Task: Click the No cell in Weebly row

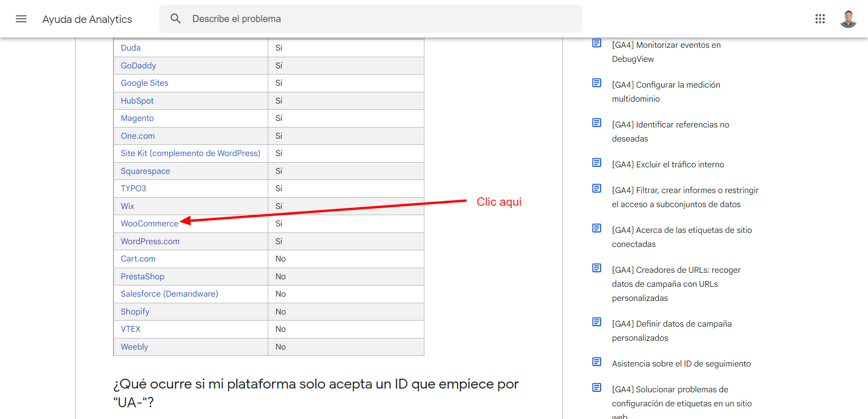Action: pyautogui.click(x=346, y=347)
